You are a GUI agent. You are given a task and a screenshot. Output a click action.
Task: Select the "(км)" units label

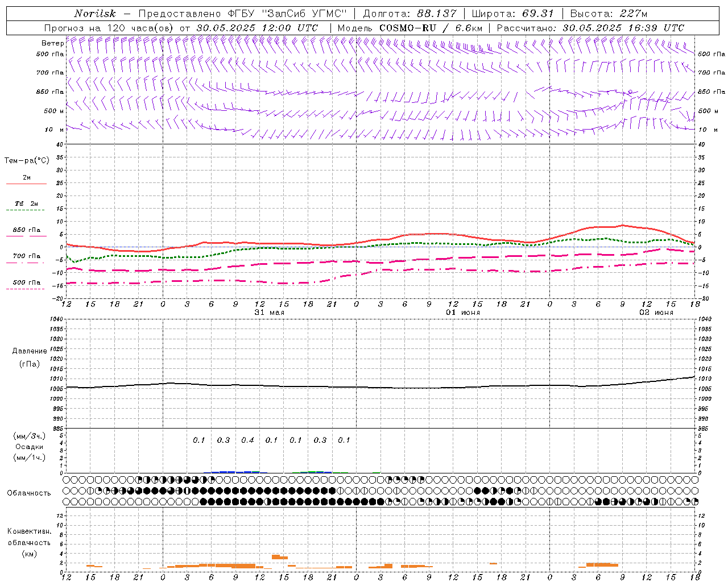(x=29, y=554)
